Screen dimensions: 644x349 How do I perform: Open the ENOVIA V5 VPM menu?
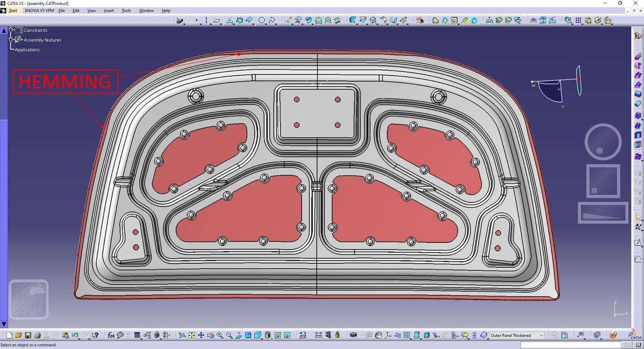pos(39,11)
